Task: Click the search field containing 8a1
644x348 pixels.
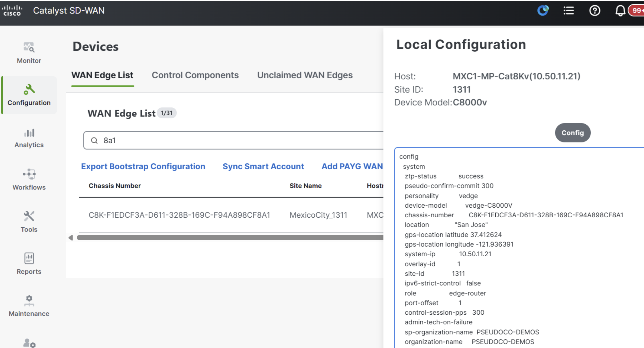Action: [233, 140]
